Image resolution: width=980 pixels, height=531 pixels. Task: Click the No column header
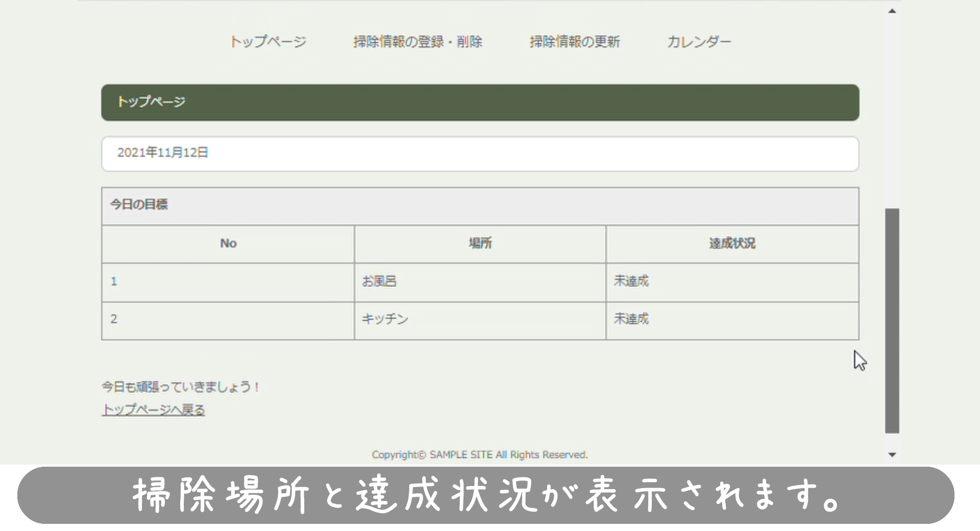click(228, 244)
